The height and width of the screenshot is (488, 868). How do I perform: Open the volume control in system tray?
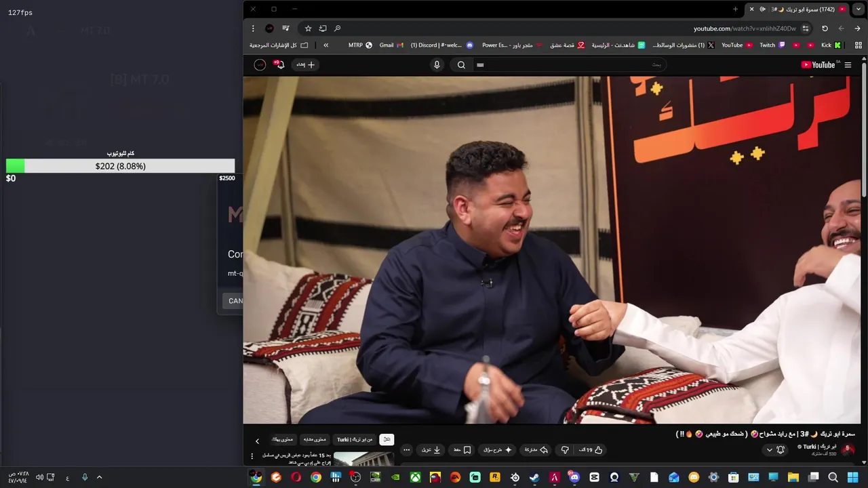[x=40, y=477]
